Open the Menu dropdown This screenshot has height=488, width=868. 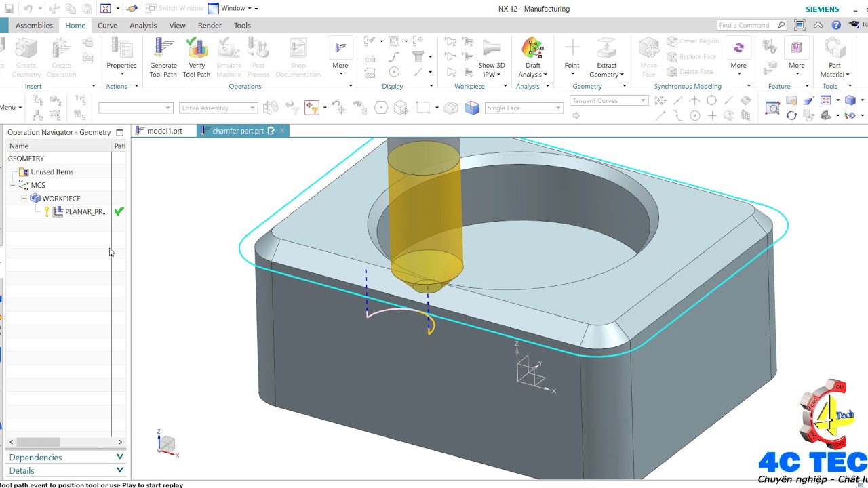[x=11, y=108]
